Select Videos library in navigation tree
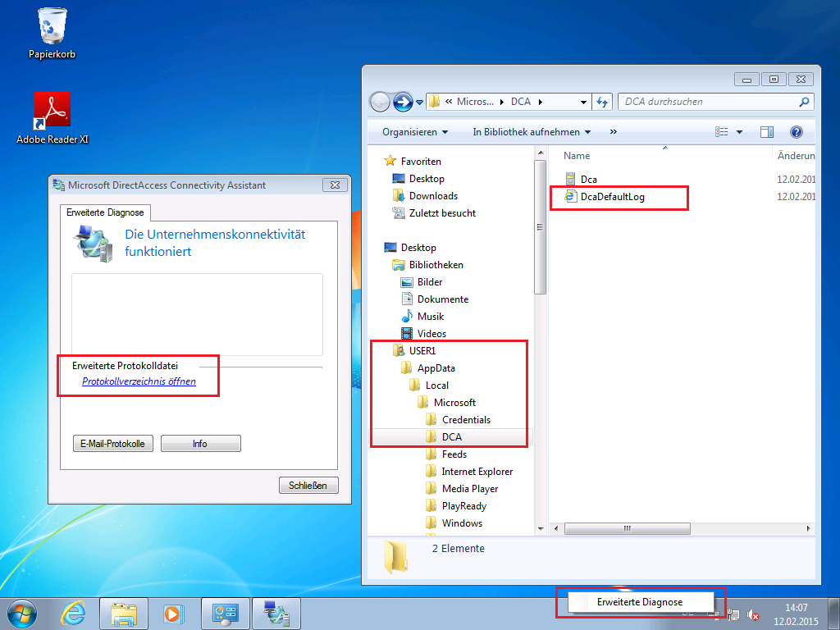Screen dimensions: 840x630 click(x=423, y=333)
